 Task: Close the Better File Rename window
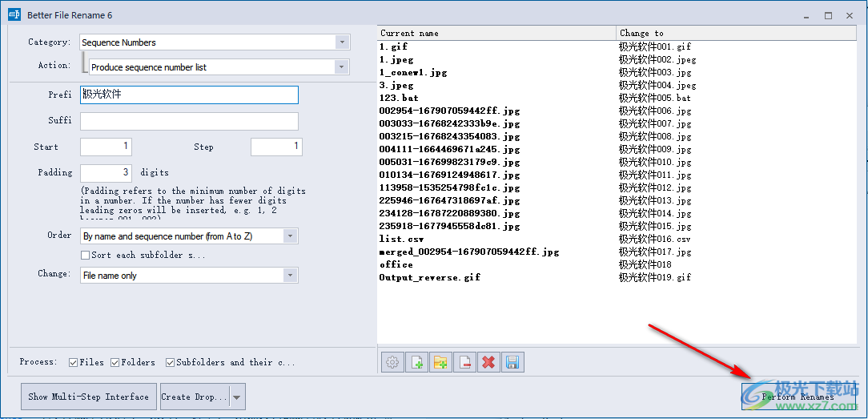[x=849, y=15]
